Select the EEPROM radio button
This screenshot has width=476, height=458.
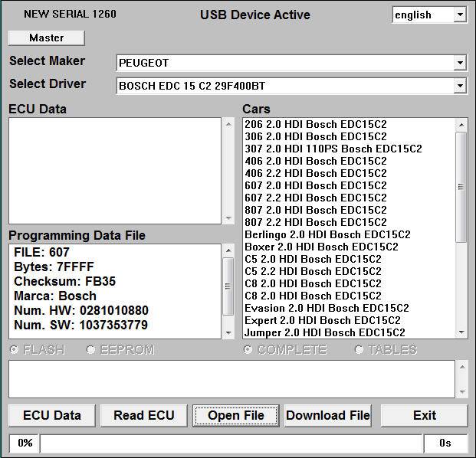coord(91,350)
